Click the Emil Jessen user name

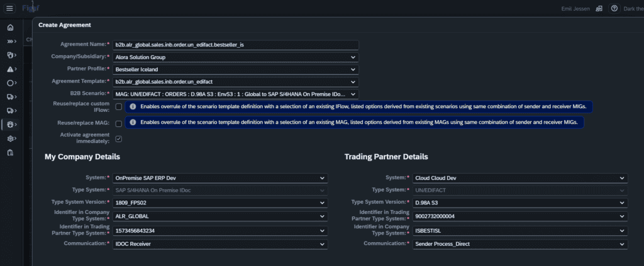(x=576, y=9)
